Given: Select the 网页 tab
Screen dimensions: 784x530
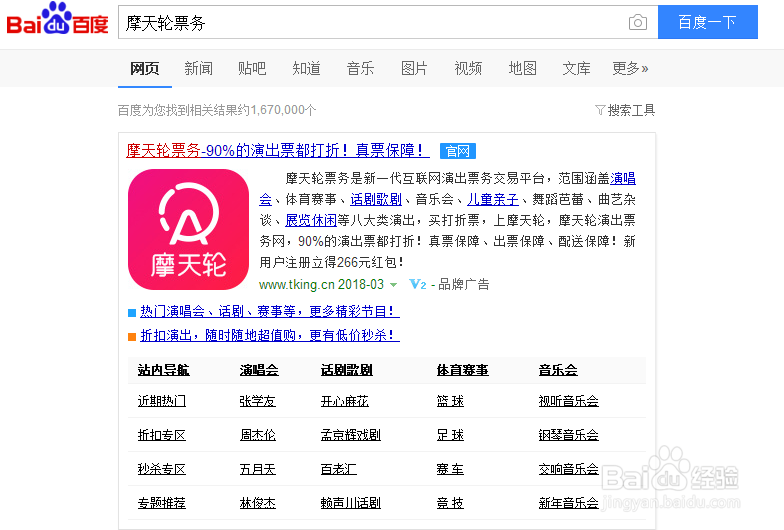Looking at the screenshot, I should point(144,68).
